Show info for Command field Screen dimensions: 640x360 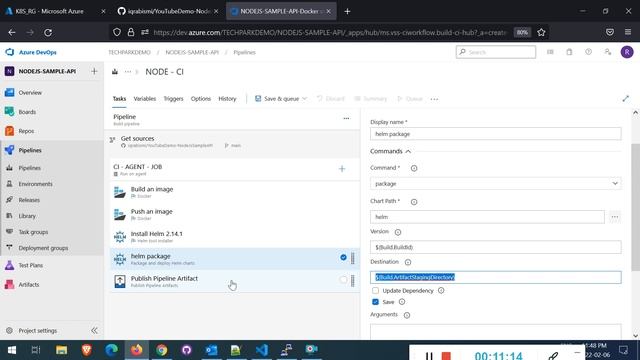tap(414, 168)
